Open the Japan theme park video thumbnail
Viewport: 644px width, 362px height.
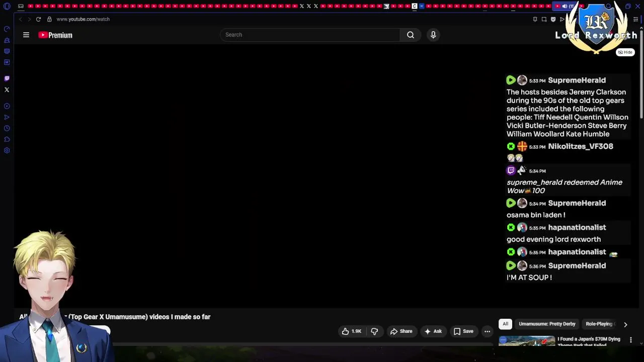pos(526,341)
